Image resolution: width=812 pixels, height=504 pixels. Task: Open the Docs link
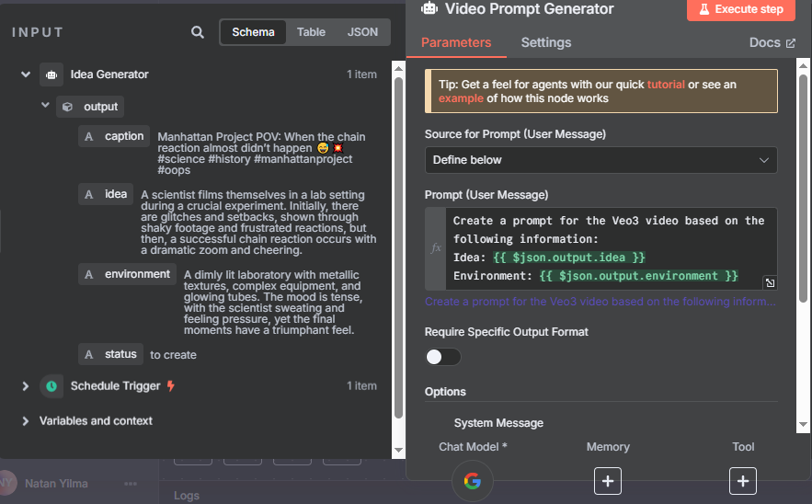(772, 42)
